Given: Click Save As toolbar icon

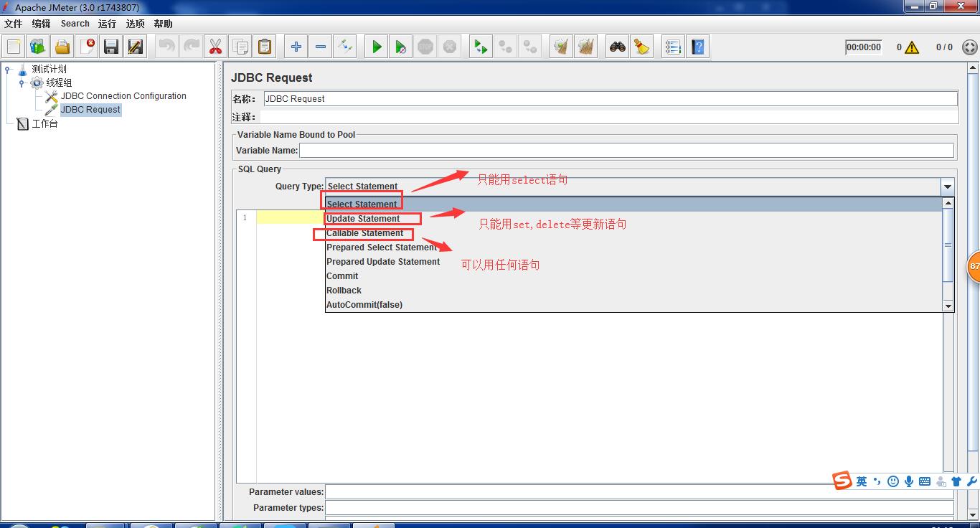Looking at the screenshot, I should pos(136,47).
